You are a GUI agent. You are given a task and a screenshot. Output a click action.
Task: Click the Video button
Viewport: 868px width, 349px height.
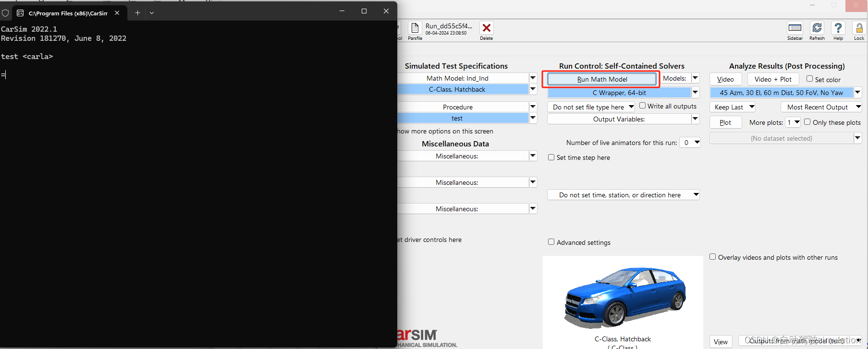click(725, 79)
